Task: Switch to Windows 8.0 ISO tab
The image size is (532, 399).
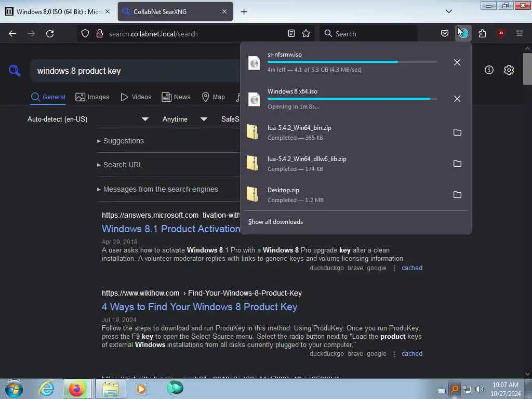Action: point(58,11)
